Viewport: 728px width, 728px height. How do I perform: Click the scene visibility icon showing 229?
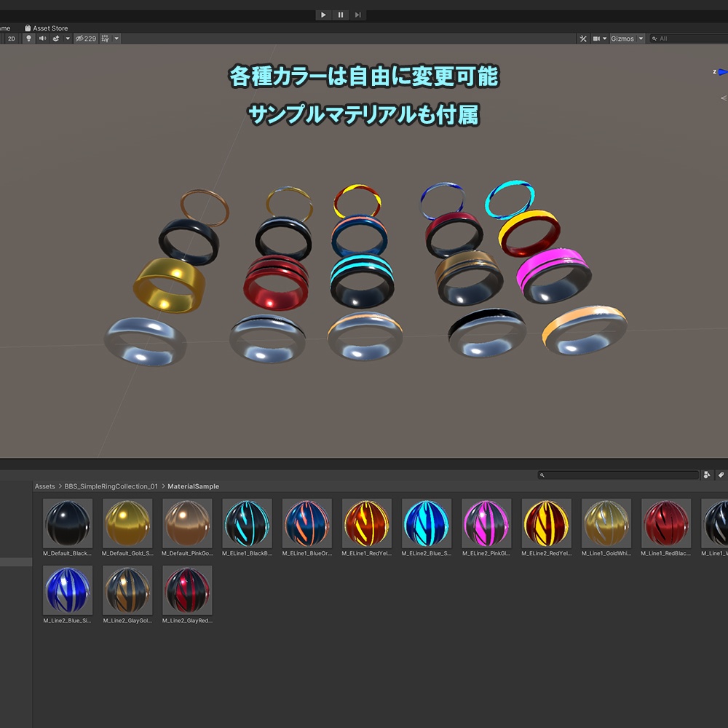tap(86, 38)
